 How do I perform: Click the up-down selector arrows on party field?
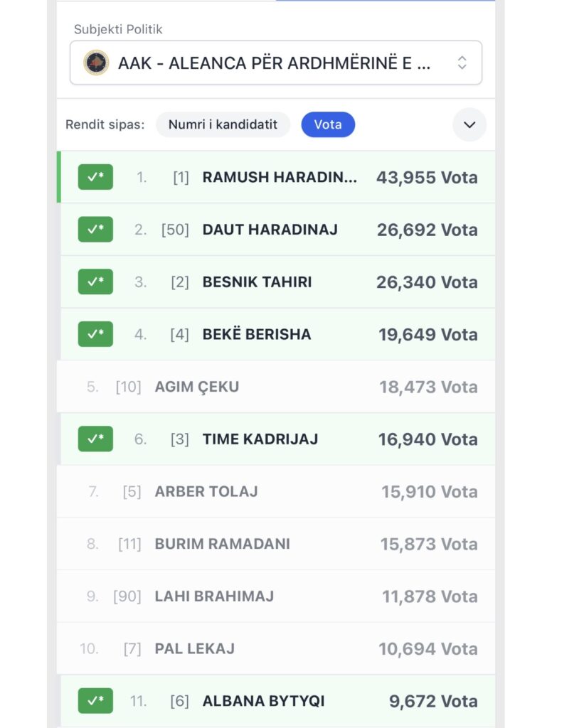click(462, 63)
